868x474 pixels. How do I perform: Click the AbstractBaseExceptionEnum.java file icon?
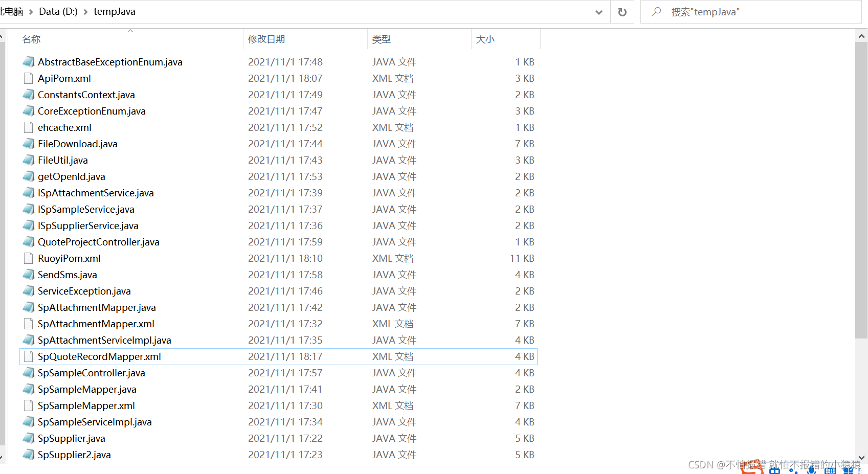(x=29, y=62)
